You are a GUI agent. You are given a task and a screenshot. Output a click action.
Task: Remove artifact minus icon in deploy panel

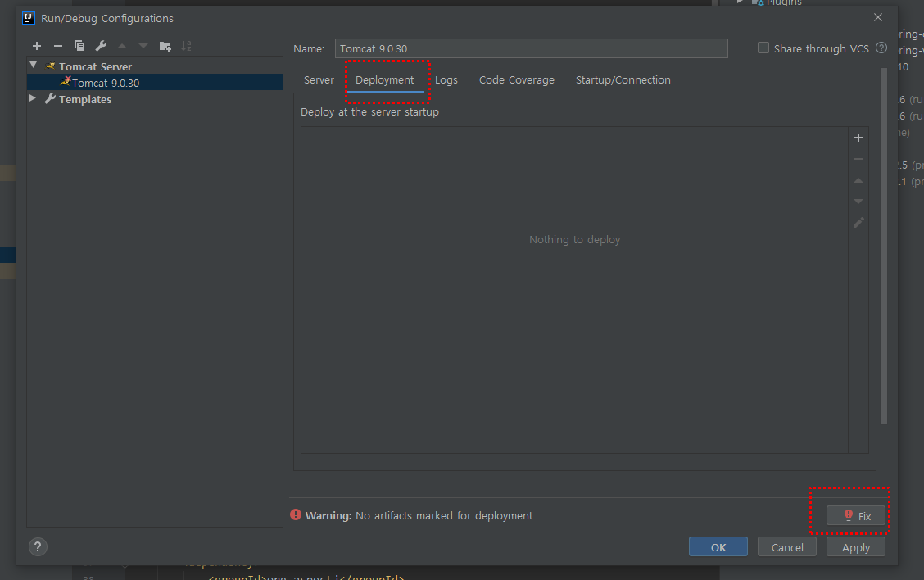(858, 159)
